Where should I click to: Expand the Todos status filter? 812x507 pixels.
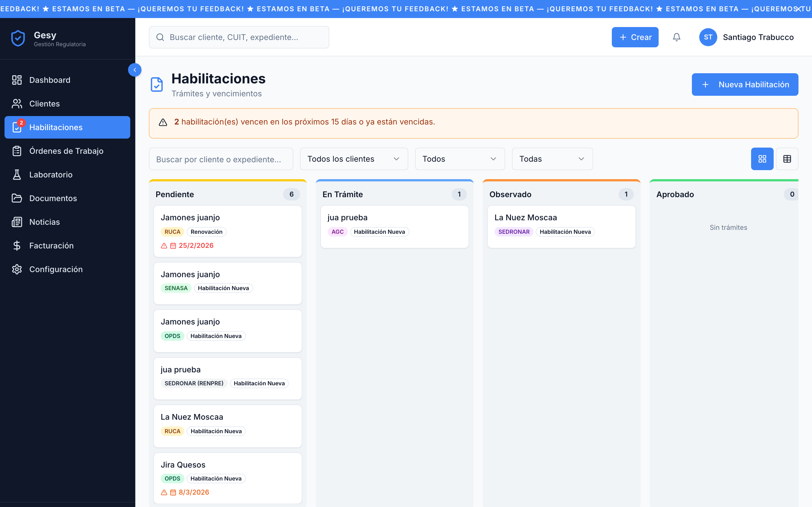coord(459,159)
